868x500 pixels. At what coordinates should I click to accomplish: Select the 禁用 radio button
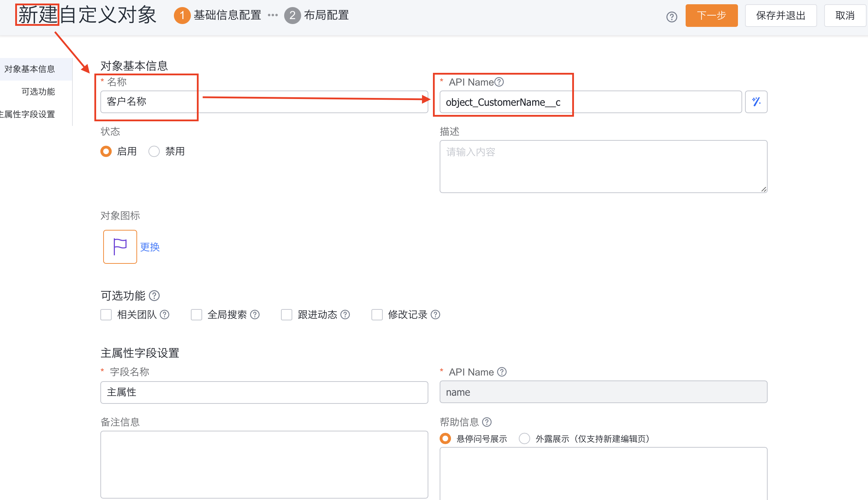[x=154, y=151]
